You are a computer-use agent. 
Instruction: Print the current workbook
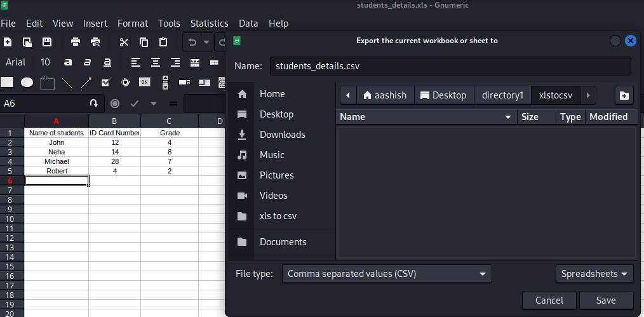tap(75, 42)
